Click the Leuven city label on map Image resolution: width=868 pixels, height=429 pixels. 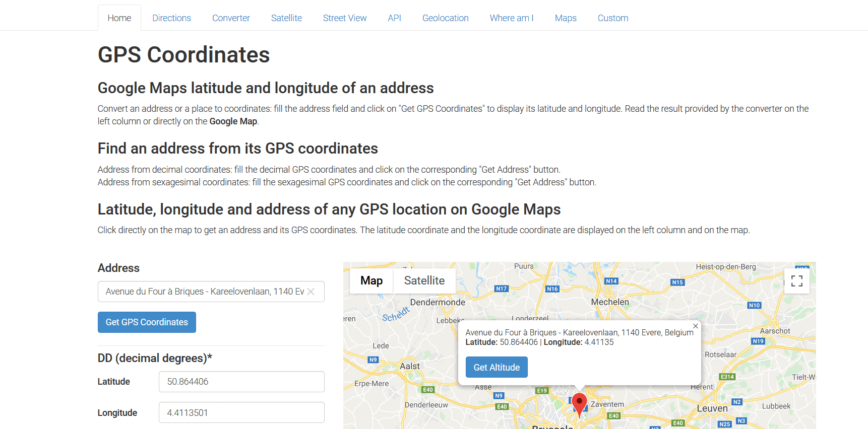coord(712,408)
